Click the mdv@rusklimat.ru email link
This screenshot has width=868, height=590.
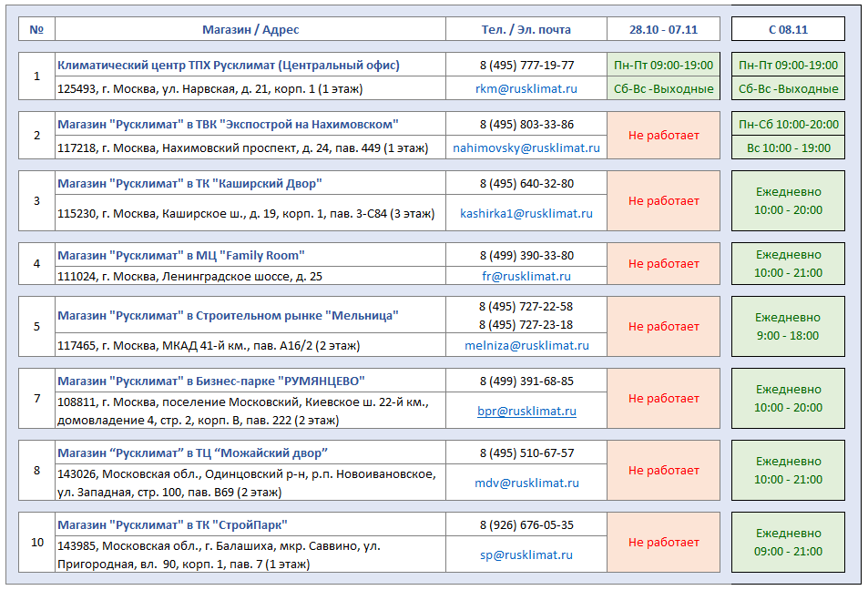526,483
